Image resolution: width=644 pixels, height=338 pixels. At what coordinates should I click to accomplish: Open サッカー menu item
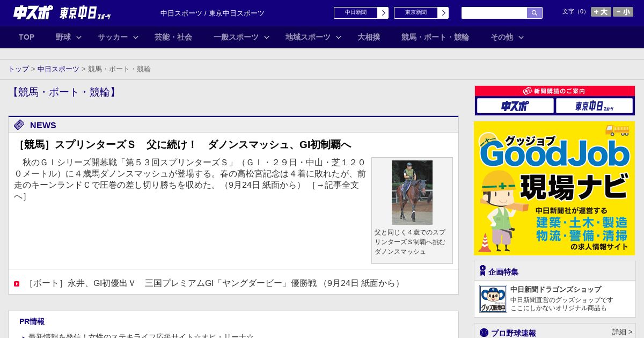(113, 37)
